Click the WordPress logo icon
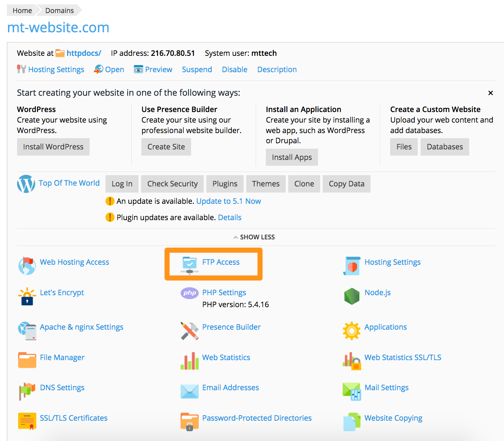This screenshot has width=504, height=441. pos(26,184)
